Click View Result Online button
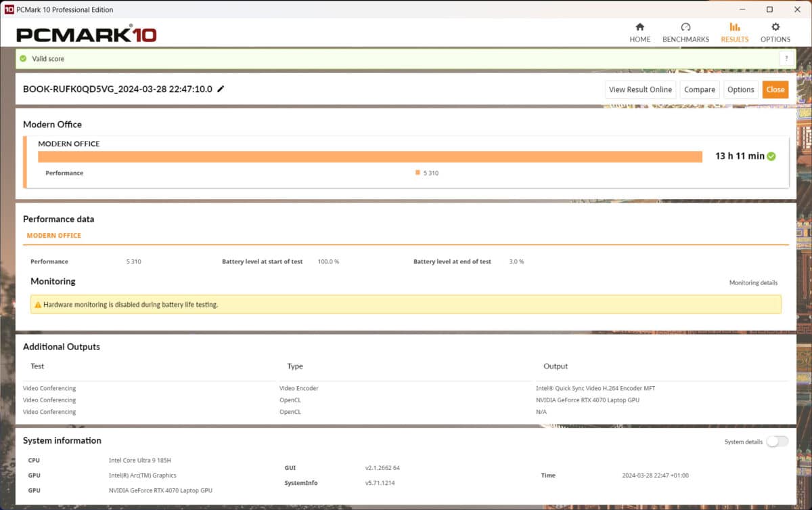 coord(640,89)
